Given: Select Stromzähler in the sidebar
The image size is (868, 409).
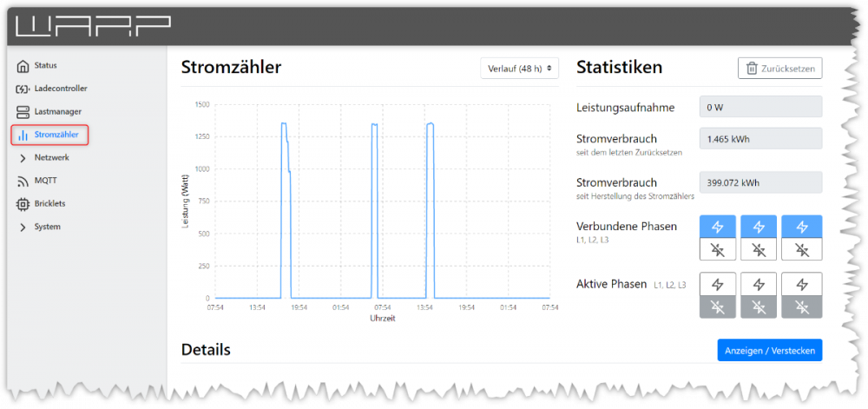Looking at the screenshot, I should 56,135.
